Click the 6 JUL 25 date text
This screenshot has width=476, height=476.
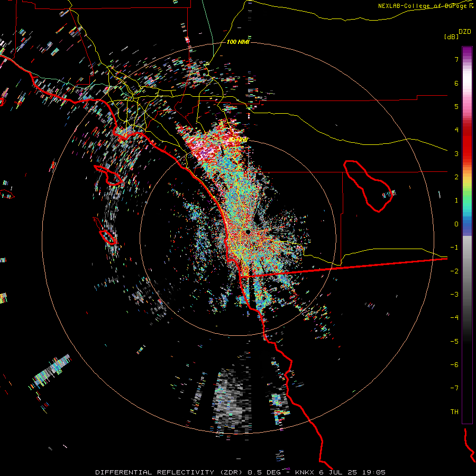(x=339, y=472)
